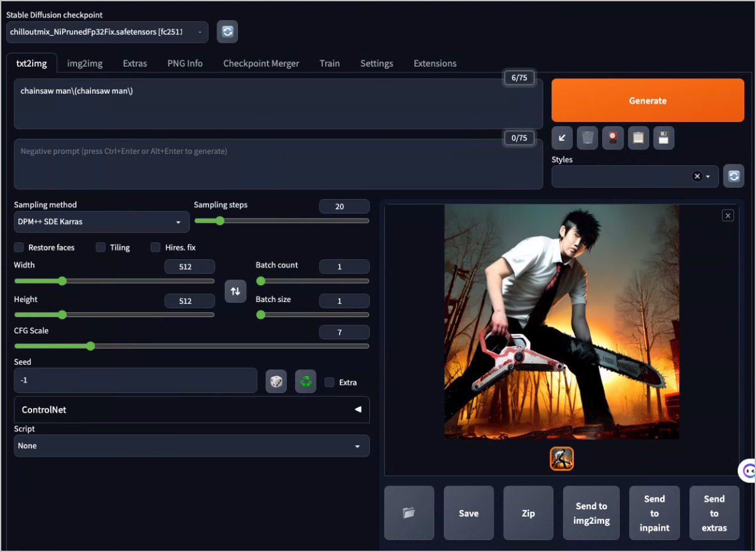Click the CFG Scale value field
This screenshot has height=552, width=756.
344,332
